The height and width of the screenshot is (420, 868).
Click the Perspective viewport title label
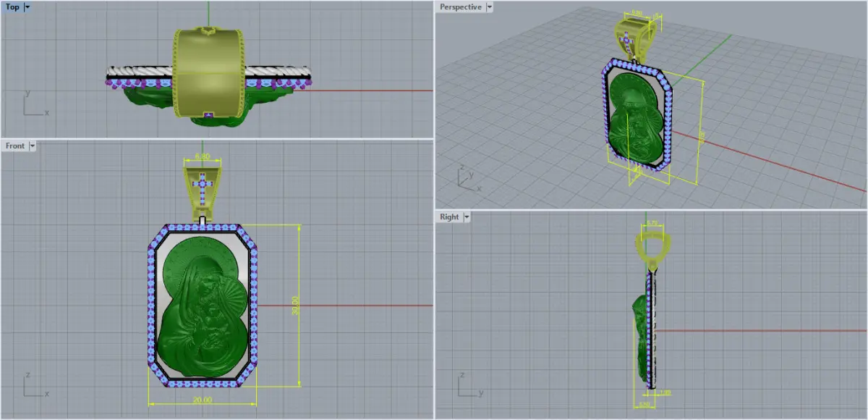(x=460, y=7)
